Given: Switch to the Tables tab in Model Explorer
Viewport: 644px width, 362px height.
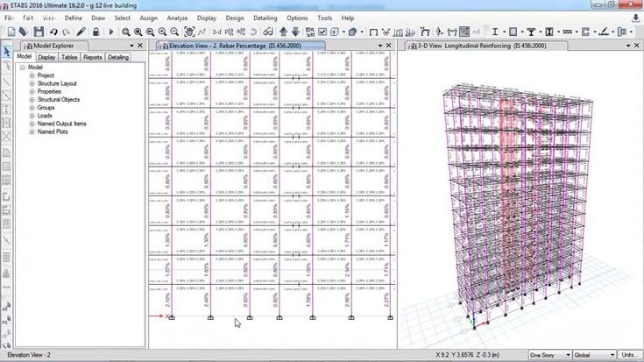Looking at the screenshot, I should 69,58.
